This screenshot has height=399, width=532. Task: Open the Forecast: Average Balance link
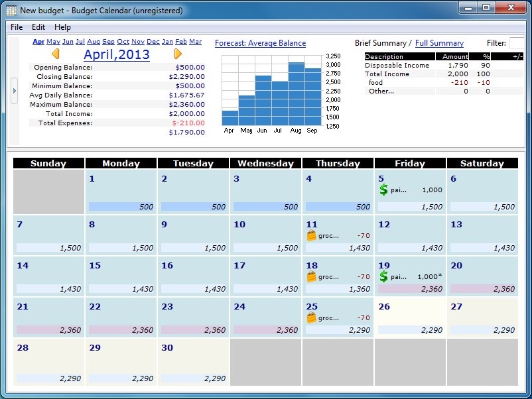tap(261, 43)
